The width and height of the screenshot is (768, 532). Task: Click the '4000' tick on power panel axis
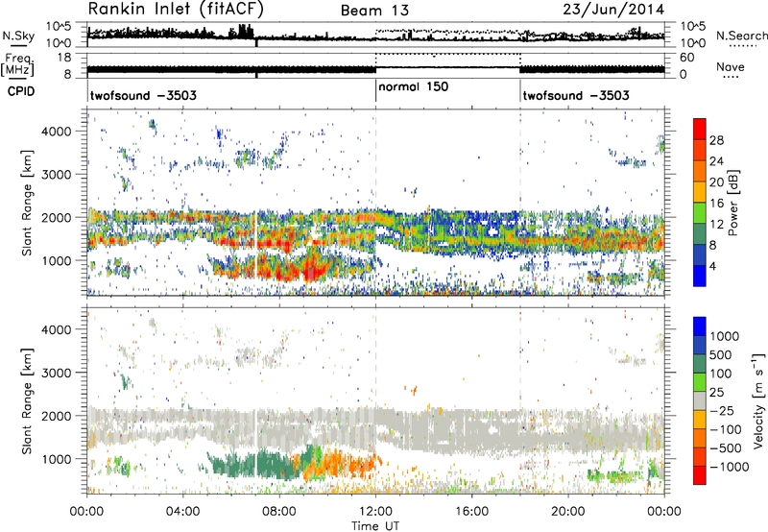(x=56, y=132)
